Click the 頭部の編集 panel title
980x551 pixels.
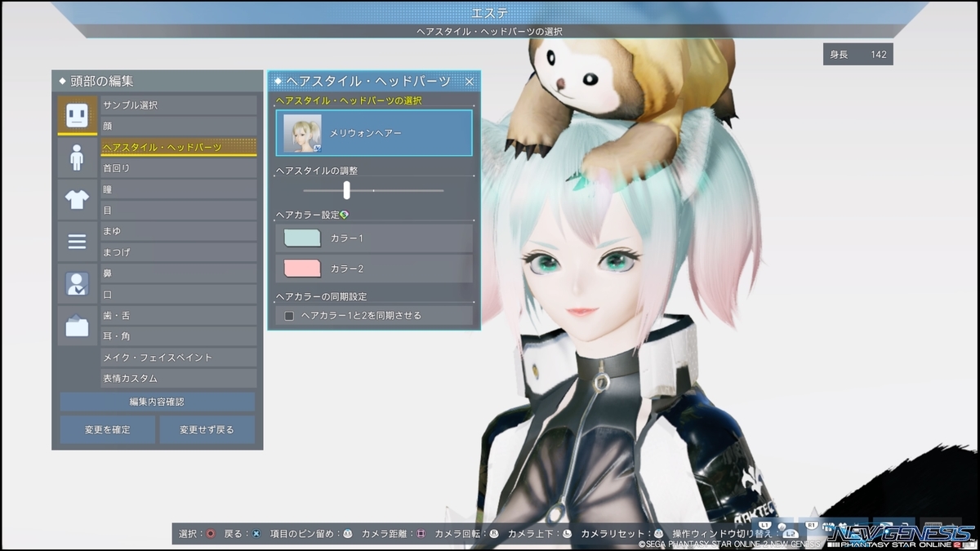coord(101,81)
